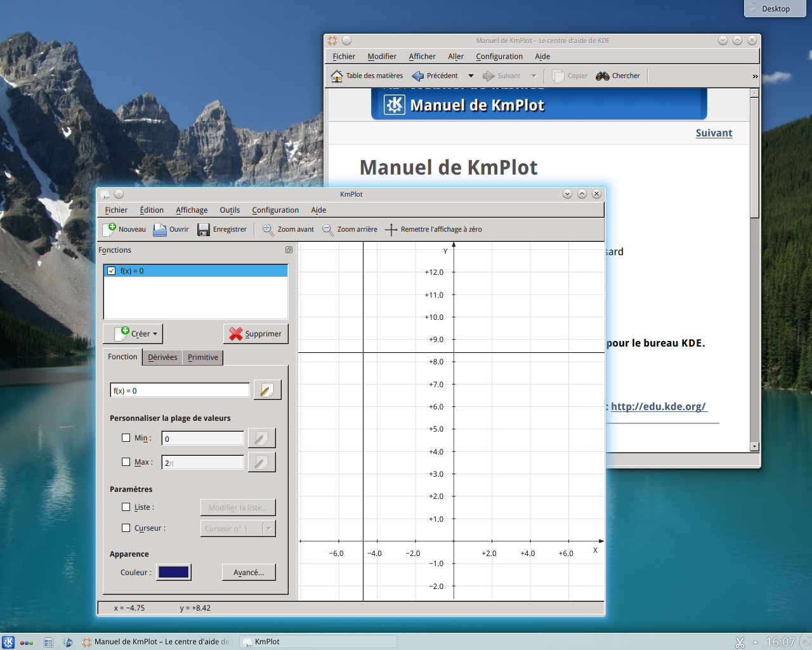Image resolution: width=812 pixels, height=650 pixels.
Task: Open the http://edu.kde.org/ link
Action: coord(658,406)
